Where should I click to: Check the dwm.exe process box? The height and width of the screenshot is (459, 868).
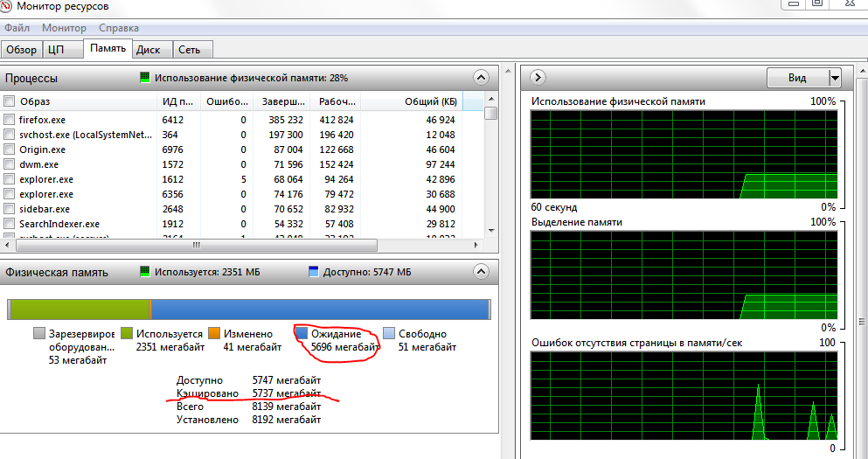9,164
